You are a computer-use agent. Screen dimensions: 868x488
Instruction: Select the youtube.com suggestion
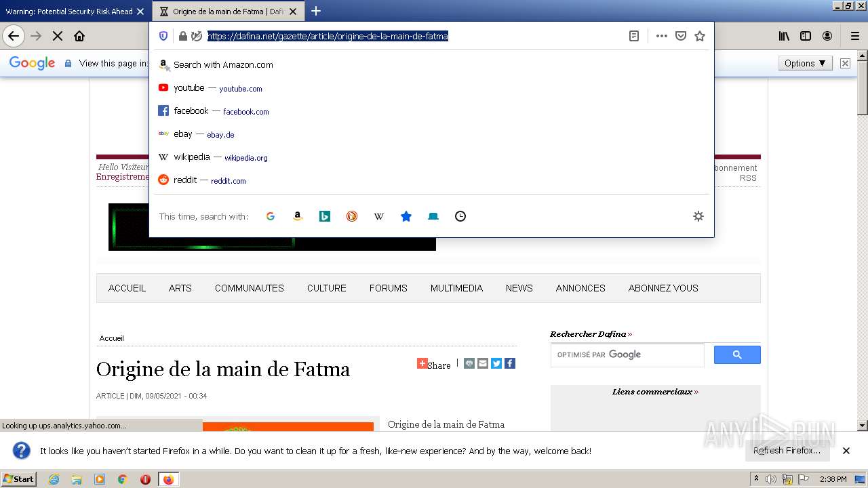coord(431,88)
